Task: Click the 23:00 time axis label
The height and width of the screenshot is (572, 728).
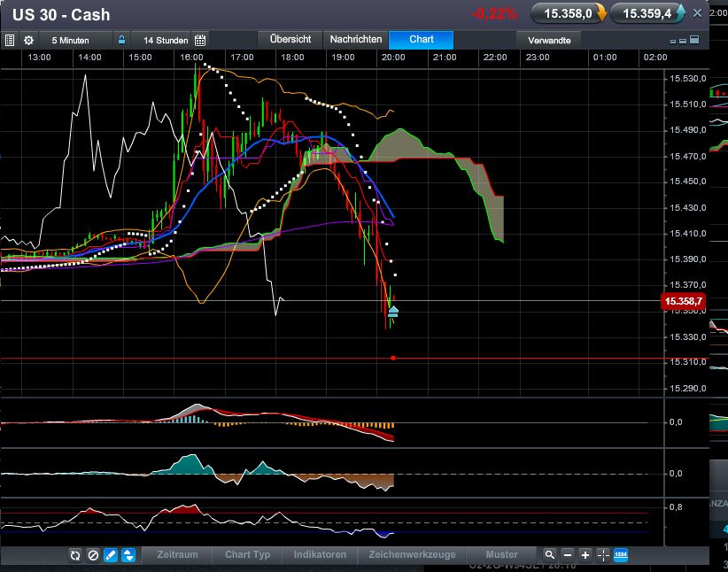Action: (x=538, y=57)
